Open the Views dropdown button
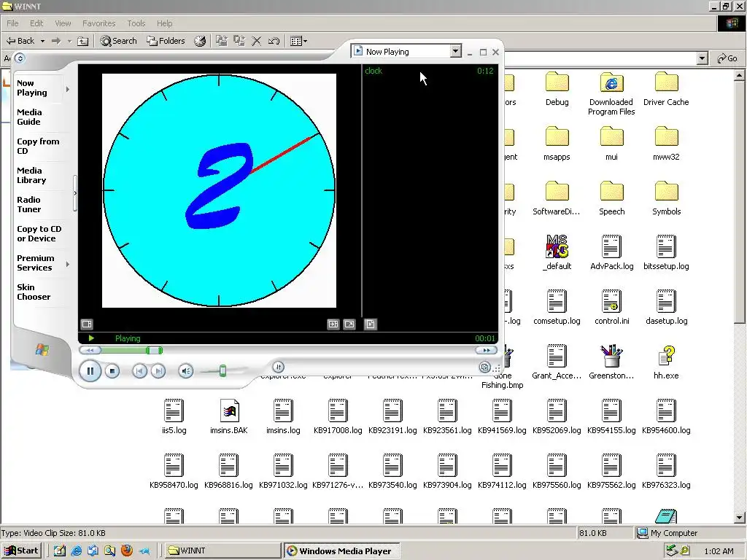The height and width of the screenshot is (560, 747). pos(298,41)
